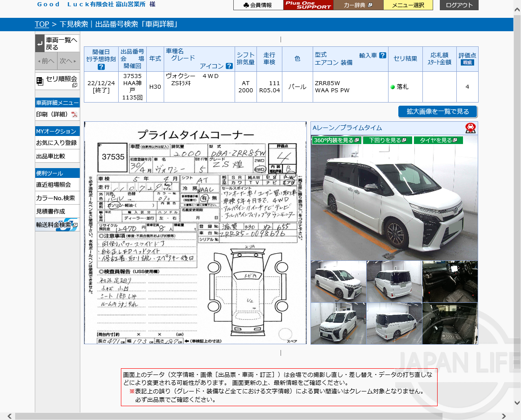Click the return-arrow icon on 車両一覧へ戻る
The width and height of the screenshot is (521, 420).
pos(39,43)
